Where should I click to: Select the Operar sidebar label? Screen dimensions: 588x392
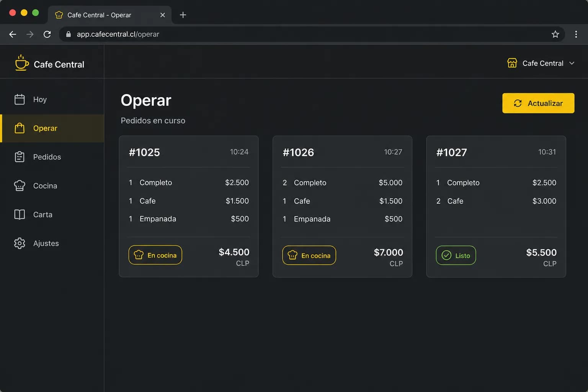45,128
